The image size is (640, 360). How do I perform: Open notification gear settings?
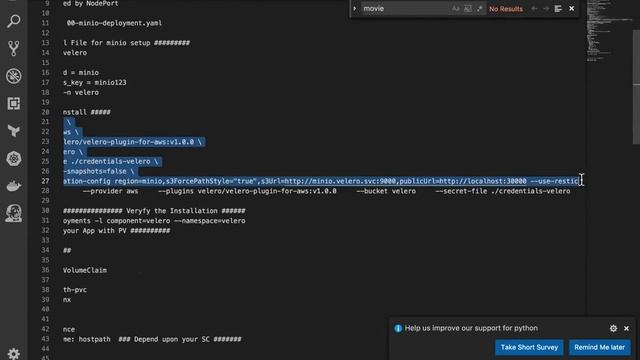tap(613, 328)
